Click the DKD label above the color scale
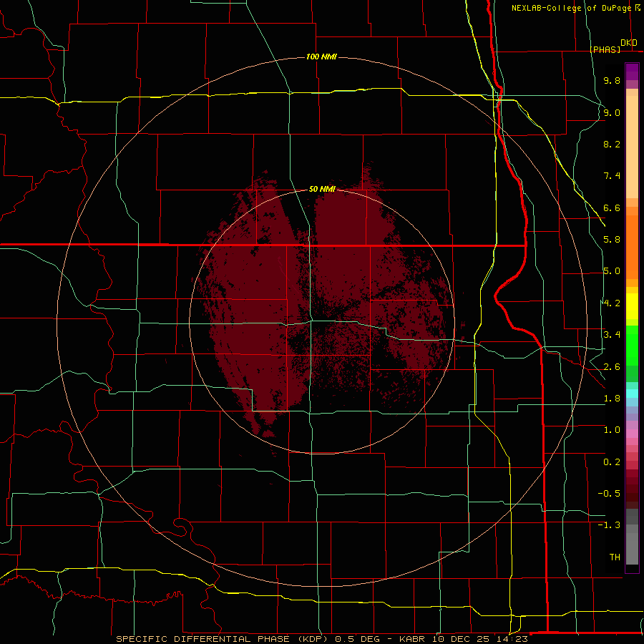This screenshot has height=644, width=644. 629,43
